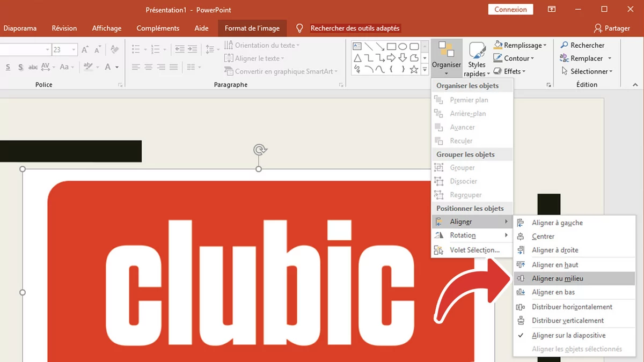Choose the five-point Star shape
Screen dimensions: 644x362
coord(414,70)
